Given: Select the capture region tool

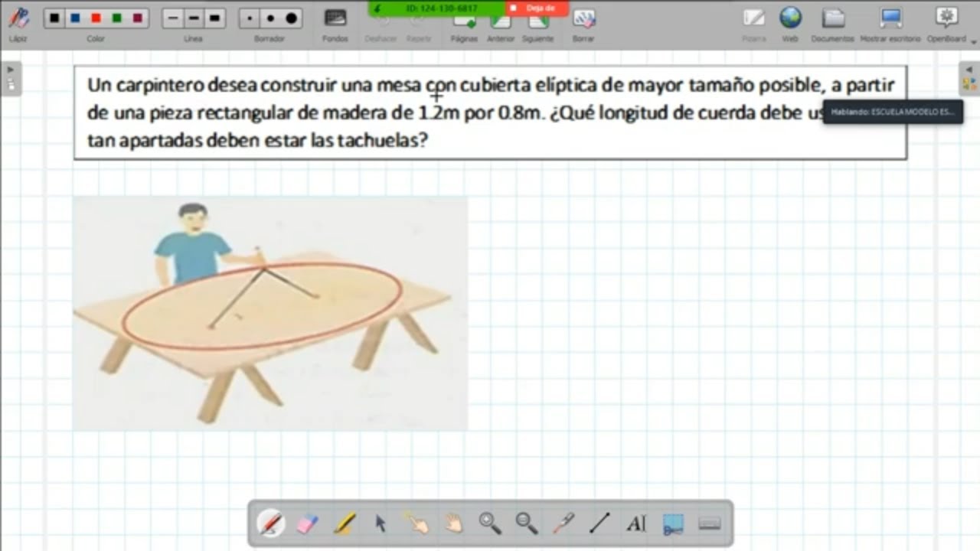Looking at the screenshot, I should 673,523.
